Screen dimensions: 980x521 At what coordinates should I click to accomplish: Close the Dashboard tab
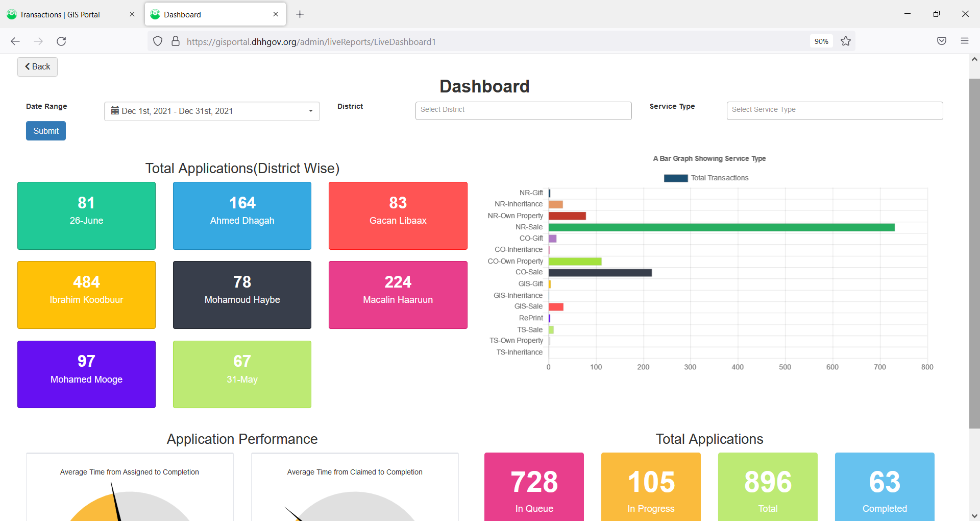click(x=276, y=14)
